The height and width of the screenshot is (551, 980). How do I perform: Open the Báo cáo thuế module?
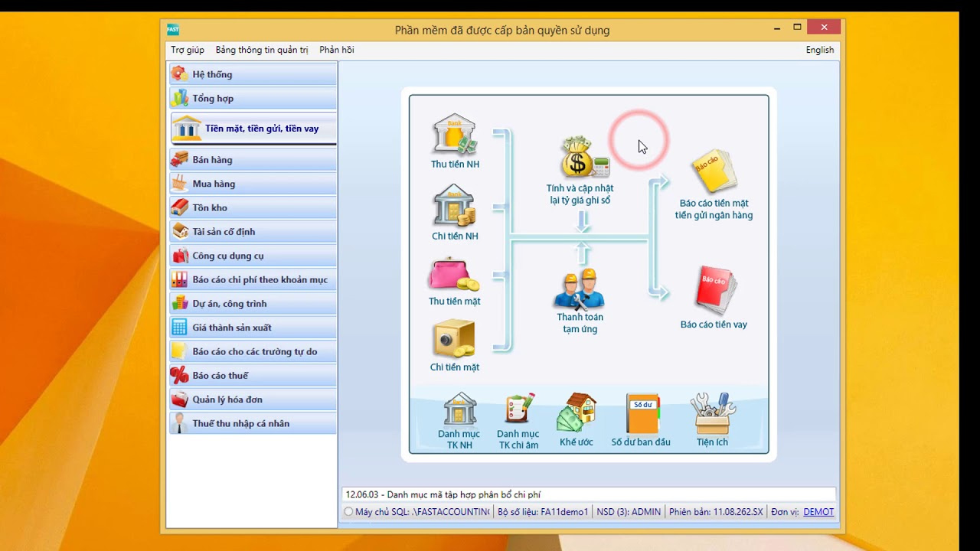(253, 376)
